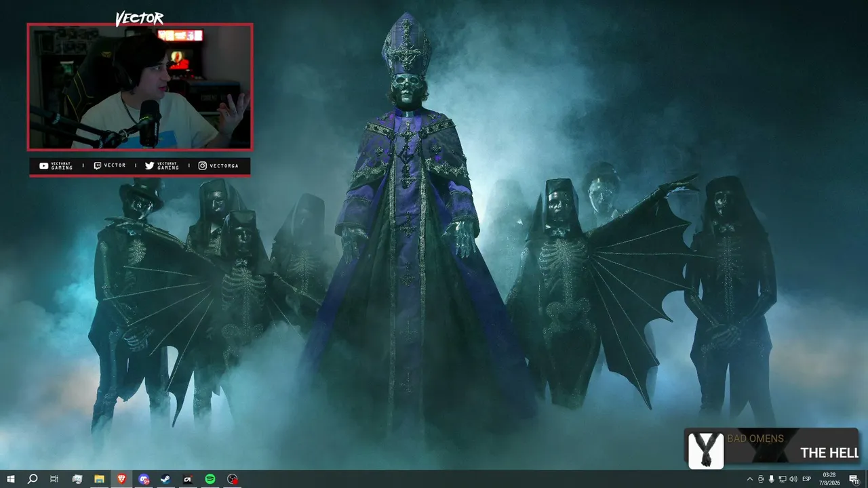
Task: Click the YouTube icon in the social bar
Action: [44, 166]
